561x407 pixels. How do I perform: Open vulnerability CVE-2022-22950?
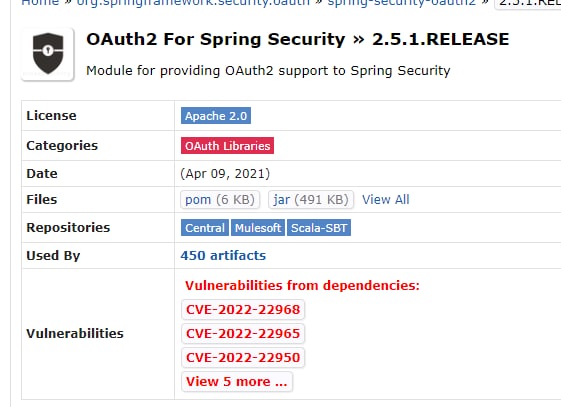pos(243,358)
